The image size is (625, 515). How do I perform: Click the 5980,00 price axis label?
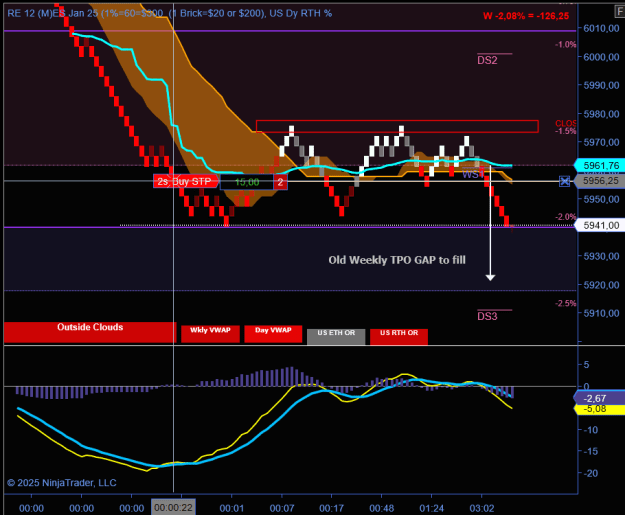601,114
